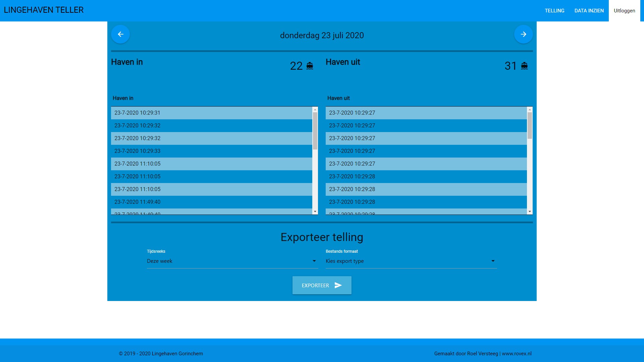Image resolution: width=644 pixels, height=362 pixels.
Task: Open the Tijdsreeks 'Deze week' dropdown
Action: [x=232, y=261]
